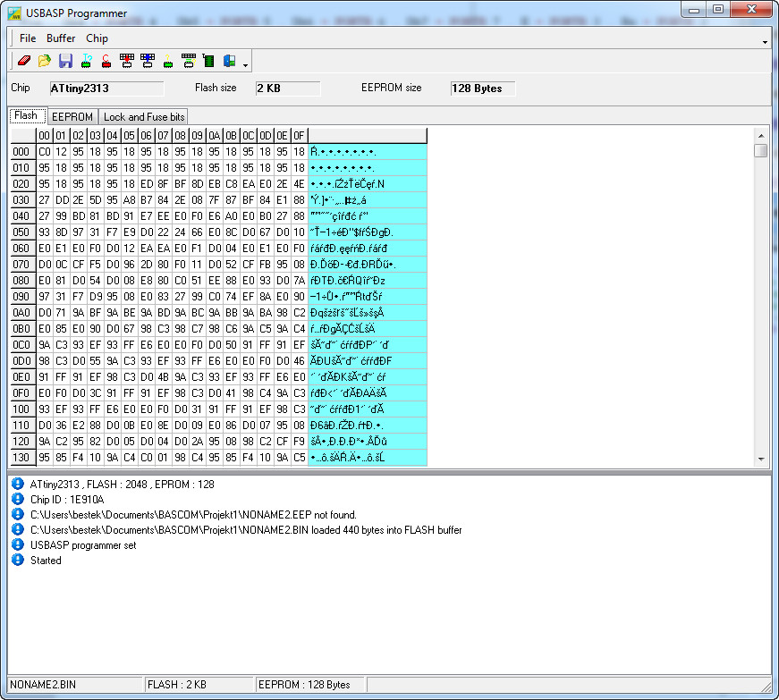Click ASCII column of row 050
This screenshot has width=779, height=700.
[x=368, y=232]
